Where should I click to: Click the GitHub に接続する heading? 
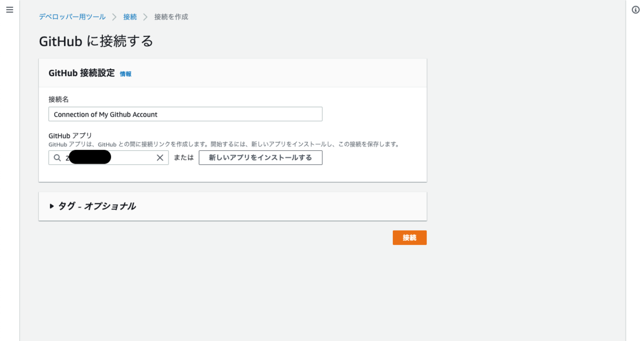(96, 41)
